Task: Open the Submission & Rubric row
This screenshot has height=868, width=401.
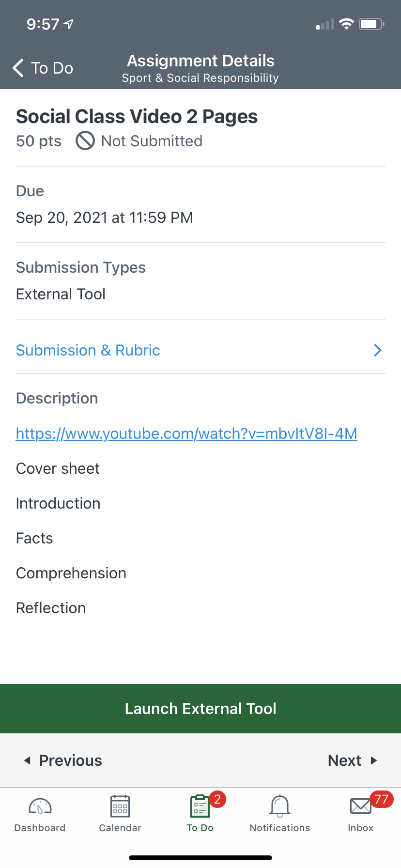Action: [88, 350]
